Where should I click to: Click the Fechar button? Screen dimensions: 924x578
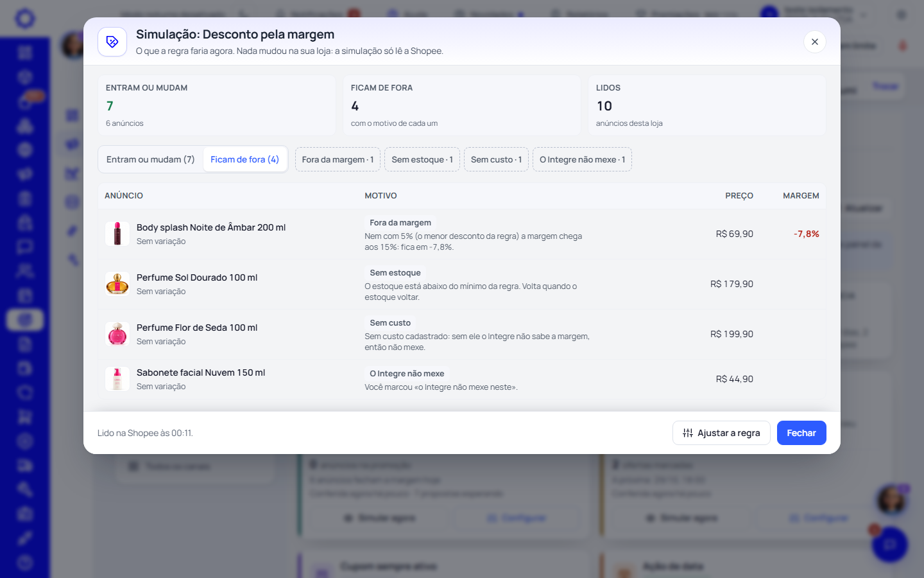801,433
